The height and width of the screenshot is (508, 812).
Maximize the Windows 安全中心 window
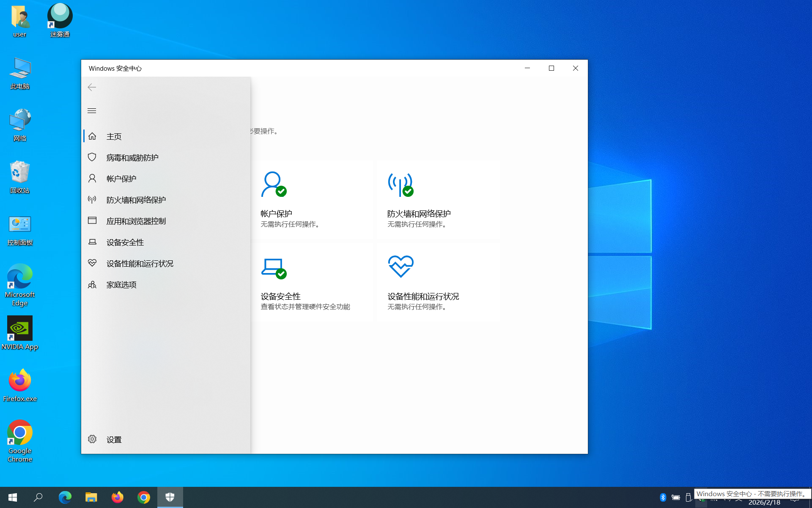pos(551,68)
